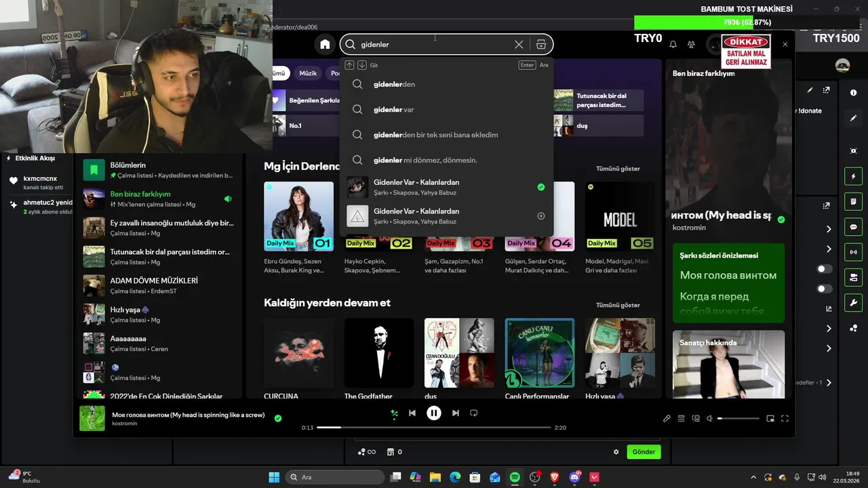Mute volume via speaker icon in player bar
The height and width of the screenshot is (488, 868).
coord(710,419)
